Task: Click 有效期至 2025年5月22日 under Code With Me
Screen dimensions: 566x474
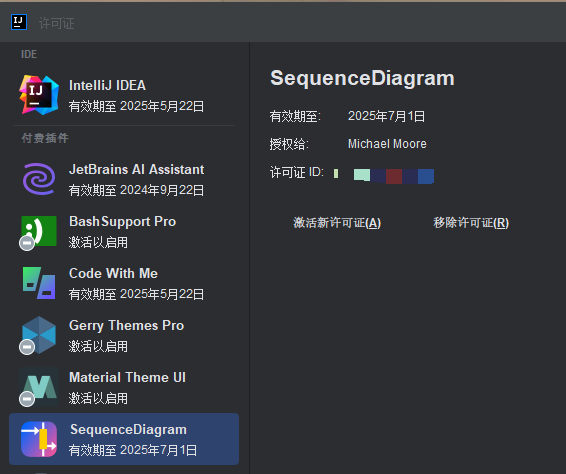Action: (136, 294)
